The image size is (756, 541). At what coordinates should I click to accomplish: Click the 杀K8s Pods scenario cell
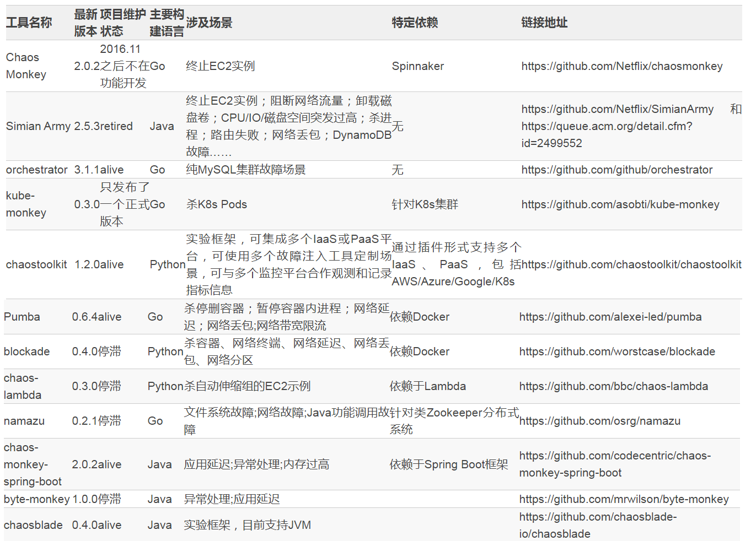(217, 204)
